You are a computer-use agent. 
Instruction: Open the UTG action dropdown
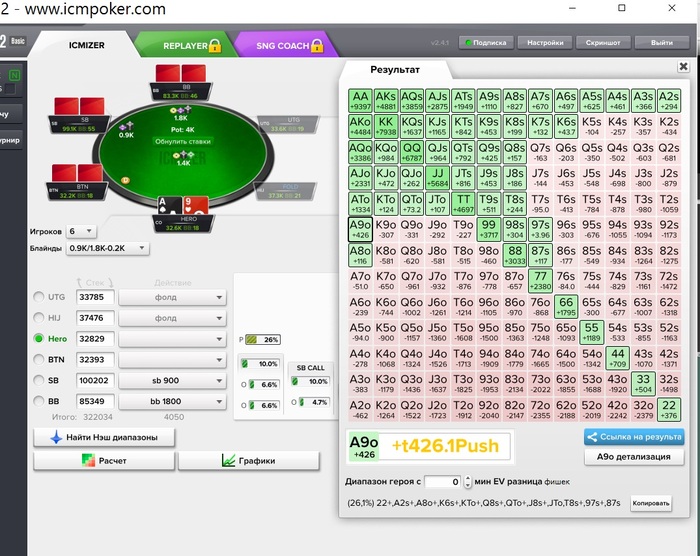click(x=172, y=297)
